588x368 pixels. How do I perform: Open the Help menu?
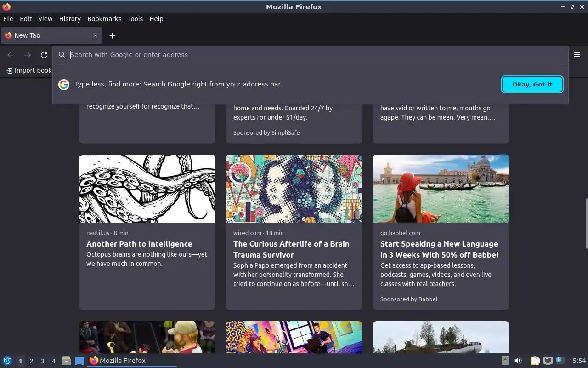[x=156, y=19]
